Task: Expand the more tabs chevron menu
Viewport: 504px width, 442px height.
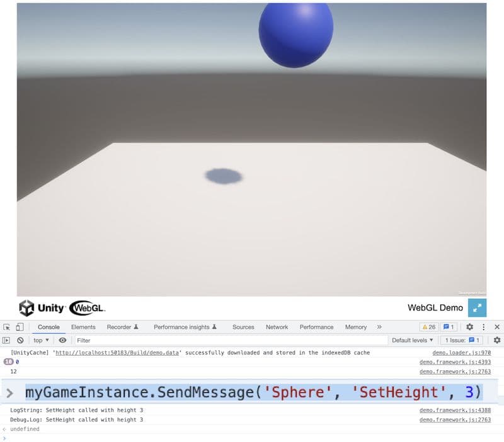Action: pos(379,327)
